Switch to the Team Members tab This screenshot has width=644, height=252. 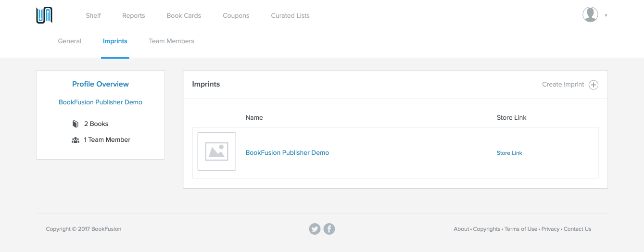[x=171, y=41]
